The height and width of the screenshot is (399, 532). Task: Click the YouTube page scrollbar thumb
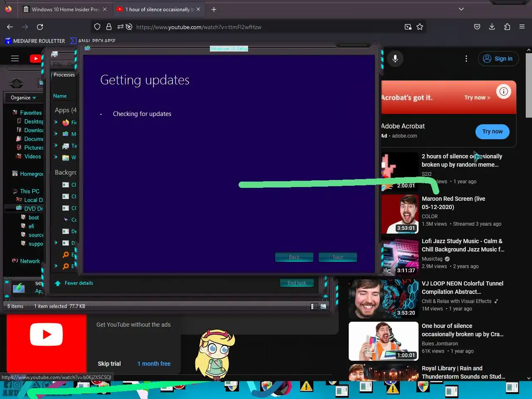click(529, 85)
